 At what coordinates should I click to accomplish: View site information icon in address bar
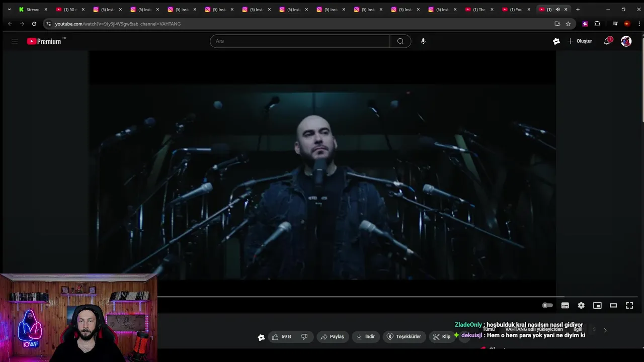click(x=48, y=24)
